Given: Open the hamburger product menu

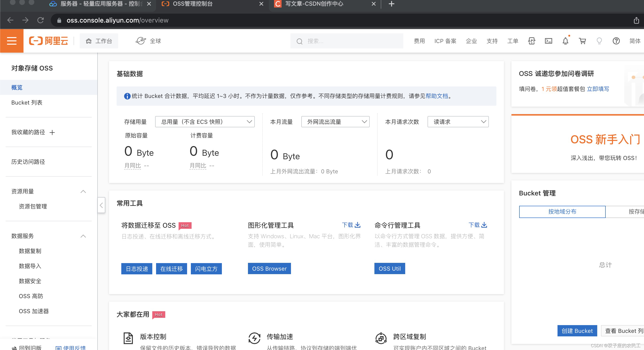Looking at the screenshot, I should [12, 41].
